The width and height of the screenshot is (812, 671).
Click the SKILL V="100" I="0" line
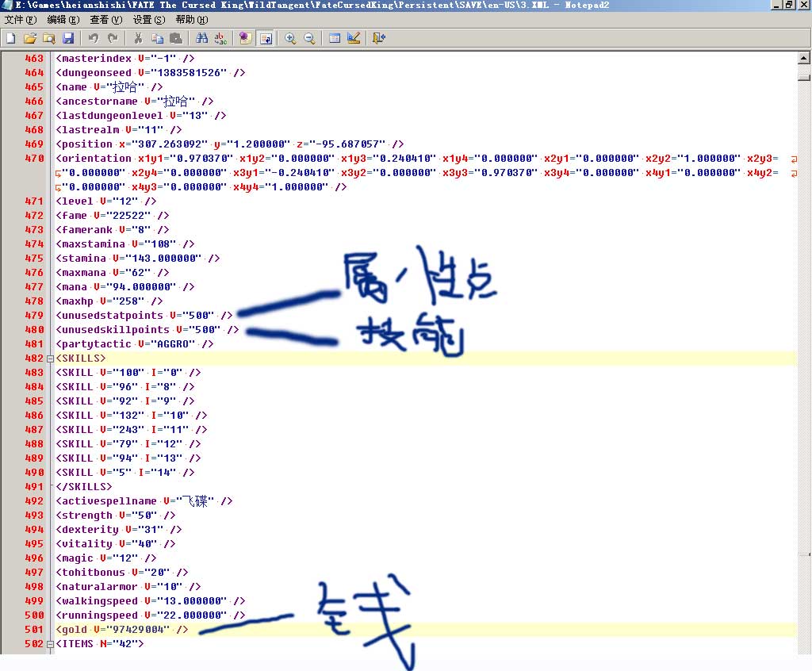coord(128,373)
